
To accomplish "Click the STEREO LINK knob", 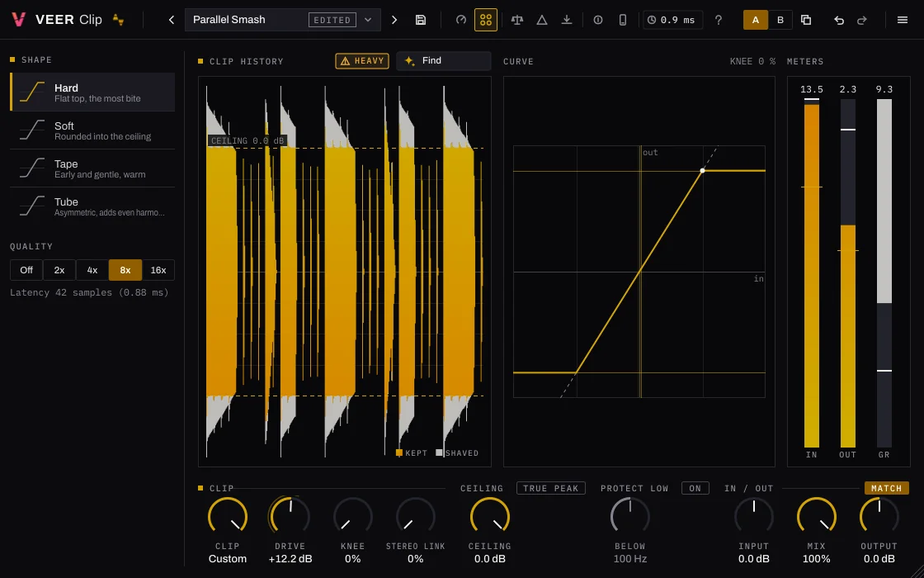I will pos(416,517).
